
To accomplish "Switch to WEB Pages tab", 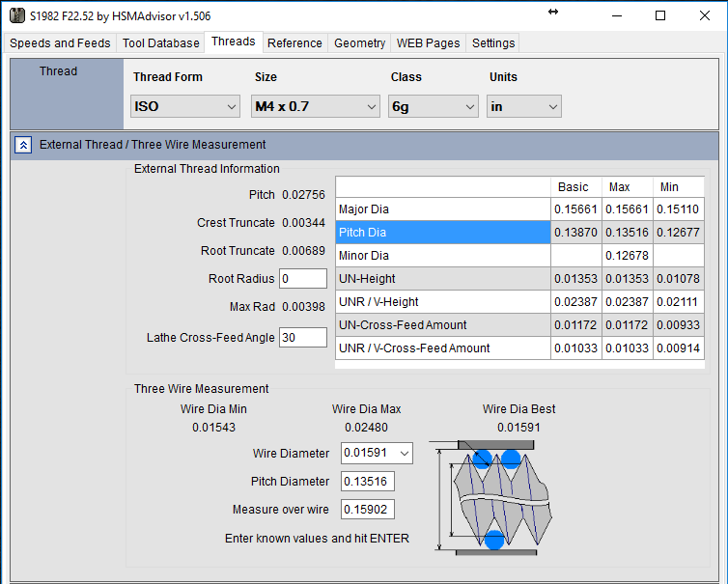I will point(428,43).
